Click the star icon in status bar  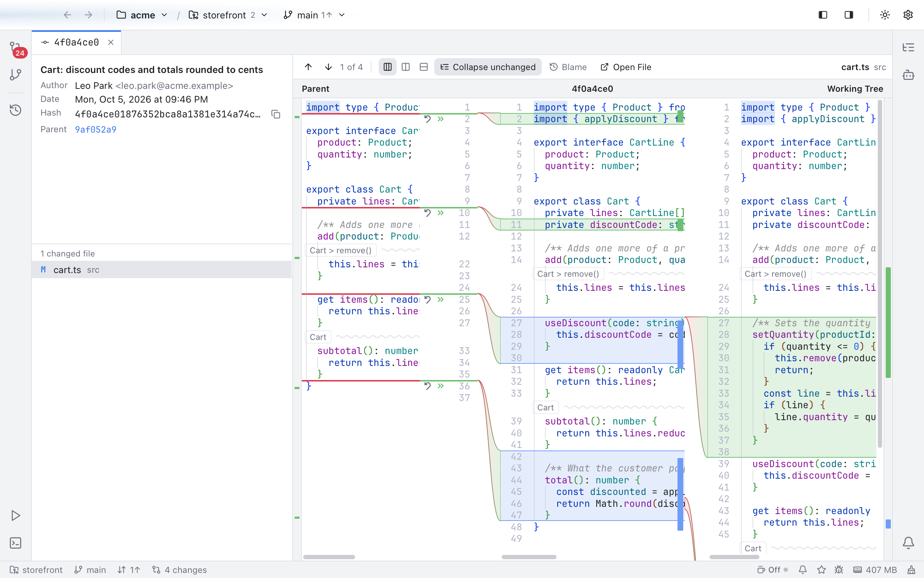821,570
